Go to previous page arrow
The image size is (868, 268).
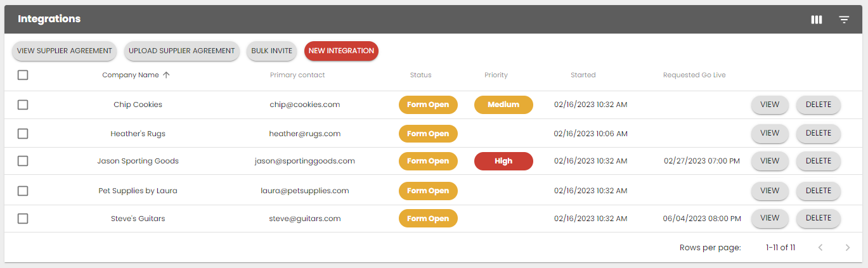coord(820,248)
